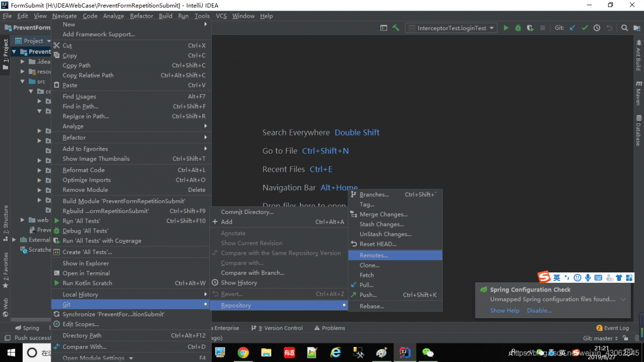Collapse the src folder tree arrow
Screen dimensions: 644x362
click(22, 82)
